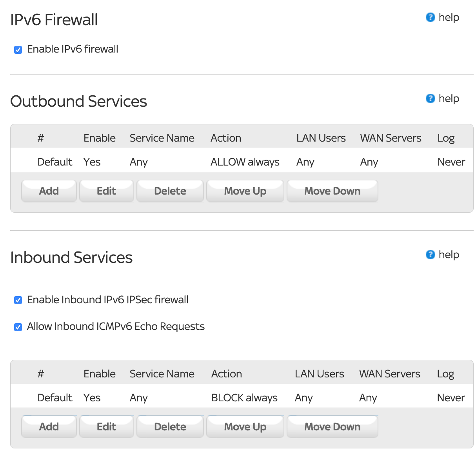The image size is (476, 459).
Task: Click Edit under Inbound Services table
Action: [106, 427]
